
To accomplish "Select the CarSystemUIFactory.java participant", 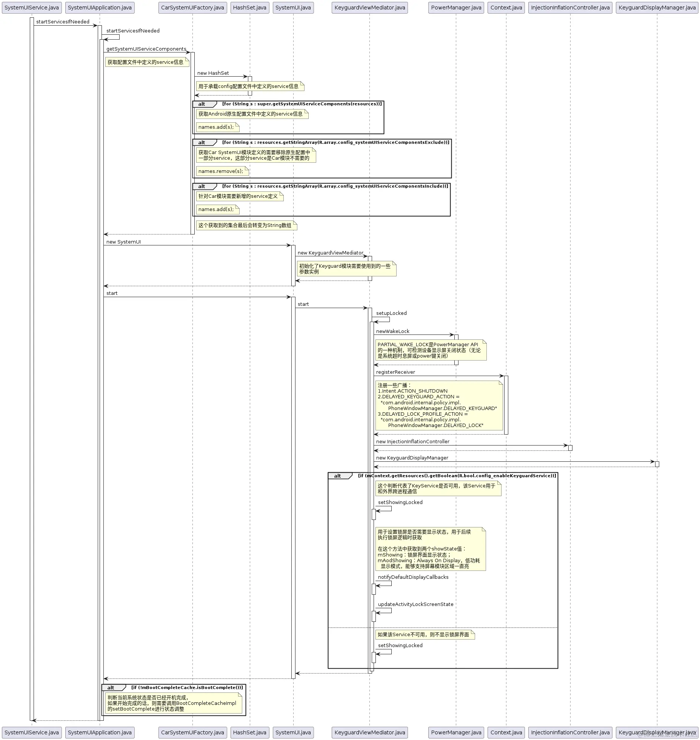I will click(192, 8).
